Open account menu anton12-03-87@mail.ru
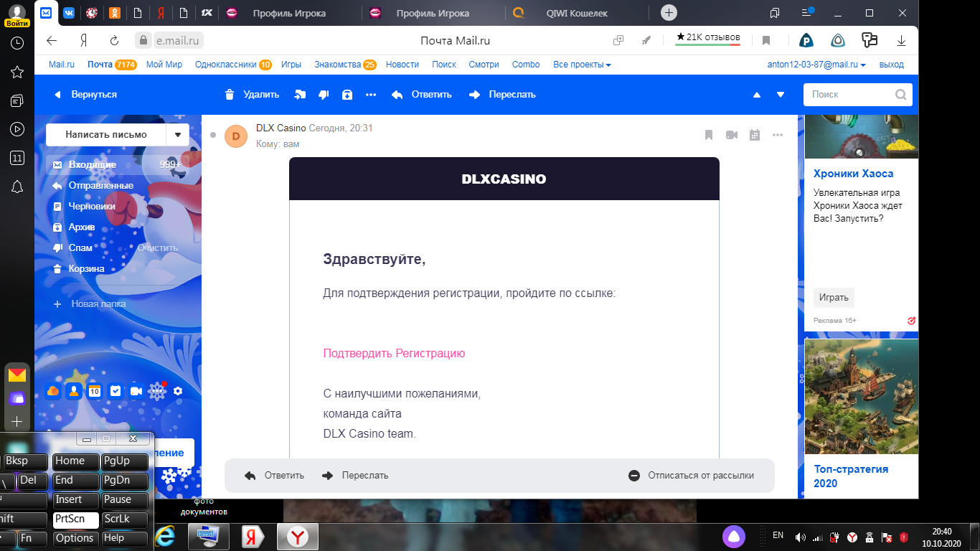This screenshot has width=980, height=551. [x=816, y=65]
